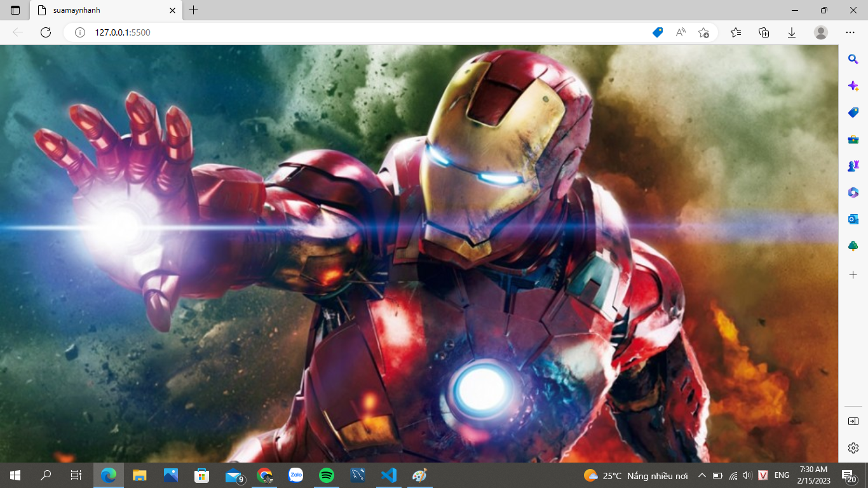This screenshot has height=488, width=868.
Task: Go back to previous page
Action: (x=18, y=32)
